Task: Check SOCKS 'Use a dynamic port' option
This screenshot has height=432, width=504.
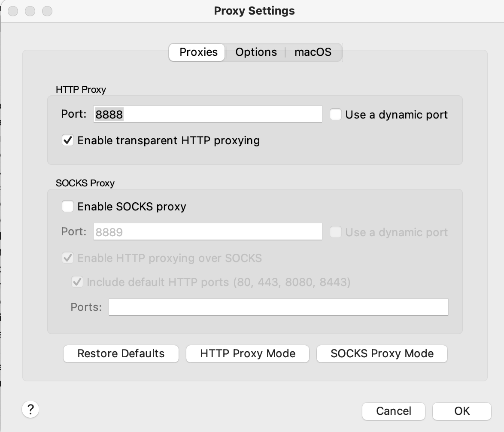Action: [x=336, y=232]
